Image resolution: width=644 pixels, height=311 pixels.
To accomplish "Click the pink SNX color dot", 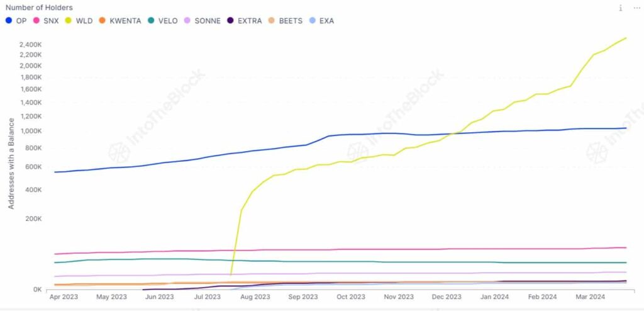I will click(x=36, y=21).
